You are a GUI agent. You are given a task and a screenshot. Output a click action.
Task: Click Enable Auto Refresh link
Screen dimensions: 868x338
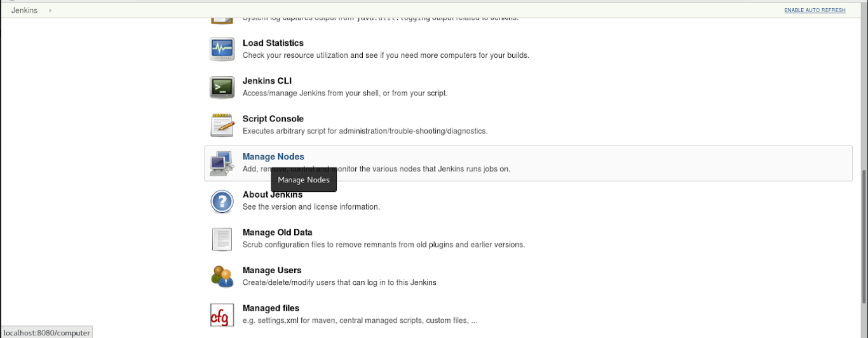click(815, 10)
